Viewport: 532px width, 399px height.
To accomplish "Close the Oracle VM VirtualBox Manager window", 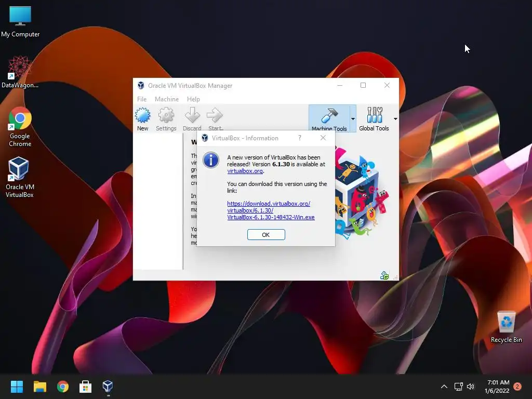I will click(387, 85).
